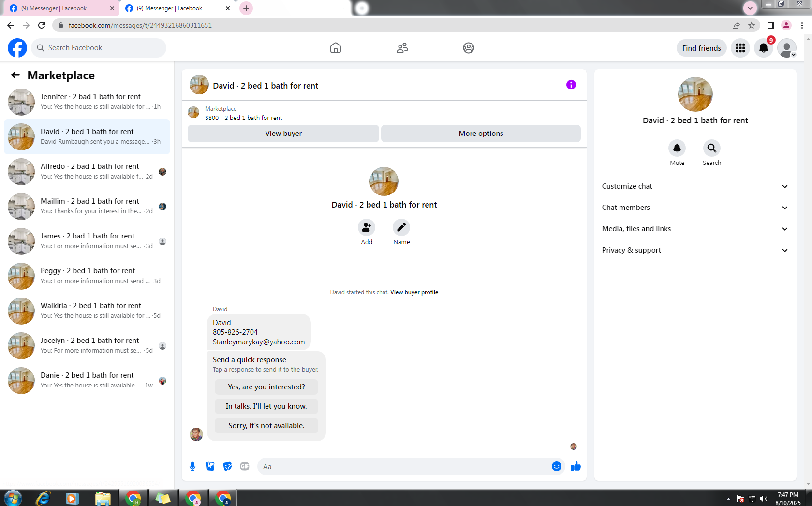Mute this conversation
Image resolution: width=812 pixels, height=506 pixels.
[677, 148]
